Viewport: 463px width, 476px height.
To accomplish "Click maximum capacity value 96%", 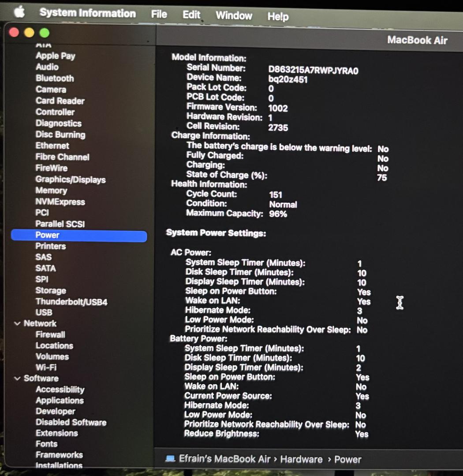I will (278, 214).
